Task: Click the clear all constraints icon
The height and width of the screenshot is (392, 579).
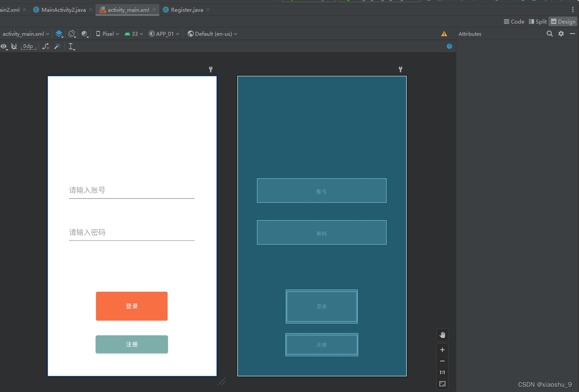Action: point(45,46)
